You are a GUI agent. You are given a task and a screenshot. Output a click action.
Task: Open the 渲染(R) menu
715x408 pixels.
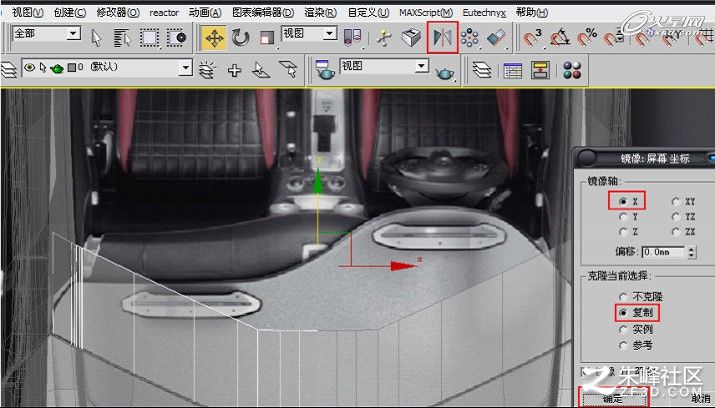click(320, 12)
